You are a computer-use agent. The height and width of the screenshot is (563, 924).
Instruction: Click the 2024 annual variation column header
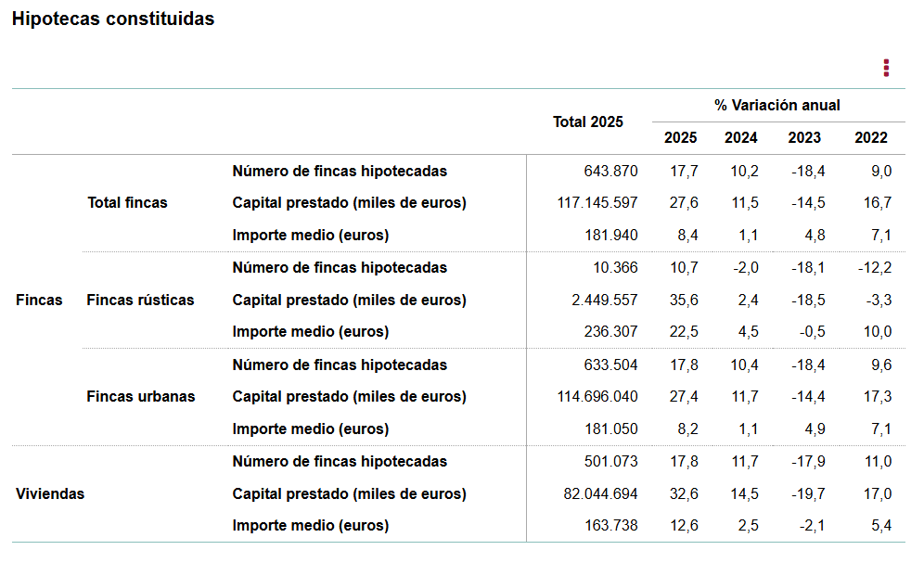[741, 137]
